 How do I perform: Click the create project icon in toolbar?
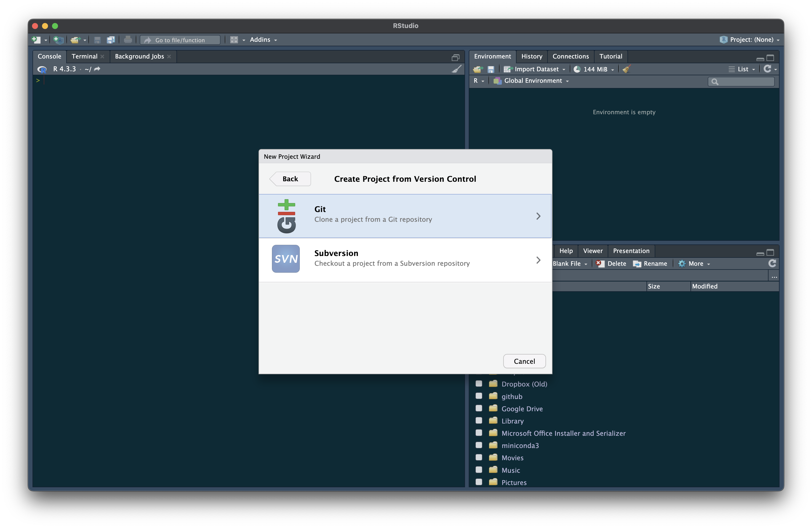click(x=58, y=40)
